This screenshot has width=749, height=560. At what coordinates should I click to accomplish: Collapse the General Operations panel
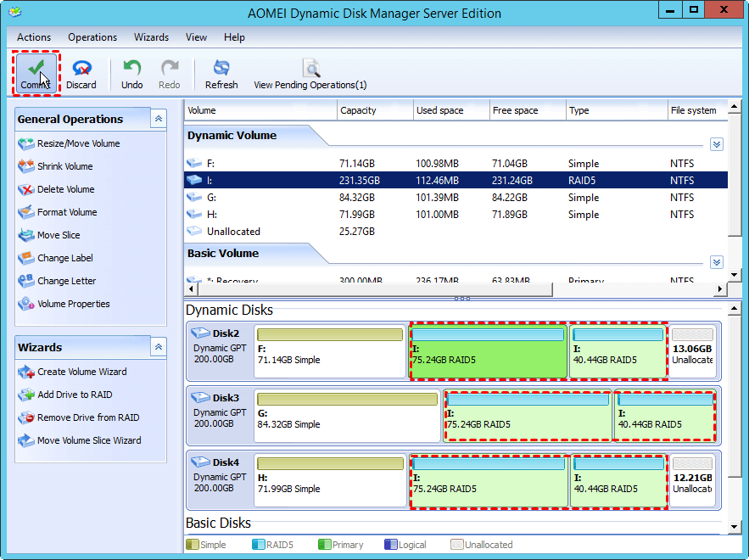coord(159,119)
